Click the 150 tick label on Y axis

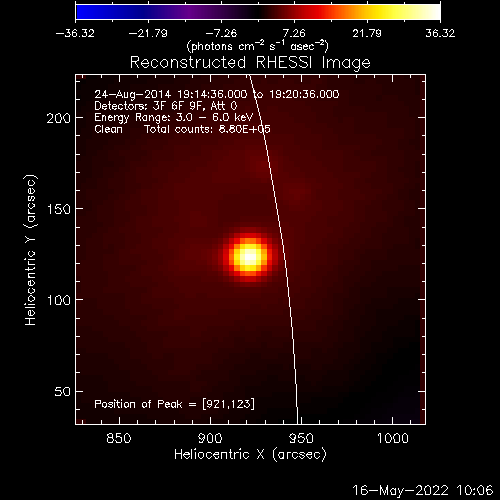[59, 209]
